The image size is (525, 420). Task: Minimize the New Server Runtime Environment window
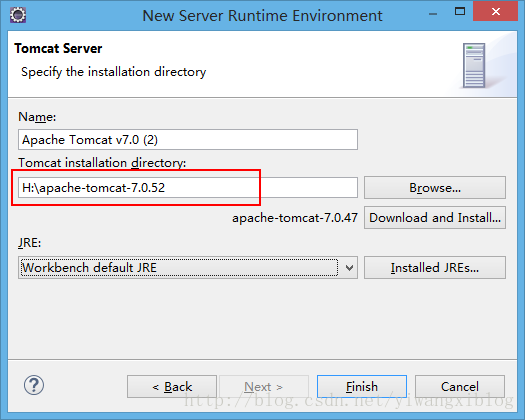(433, 13)
